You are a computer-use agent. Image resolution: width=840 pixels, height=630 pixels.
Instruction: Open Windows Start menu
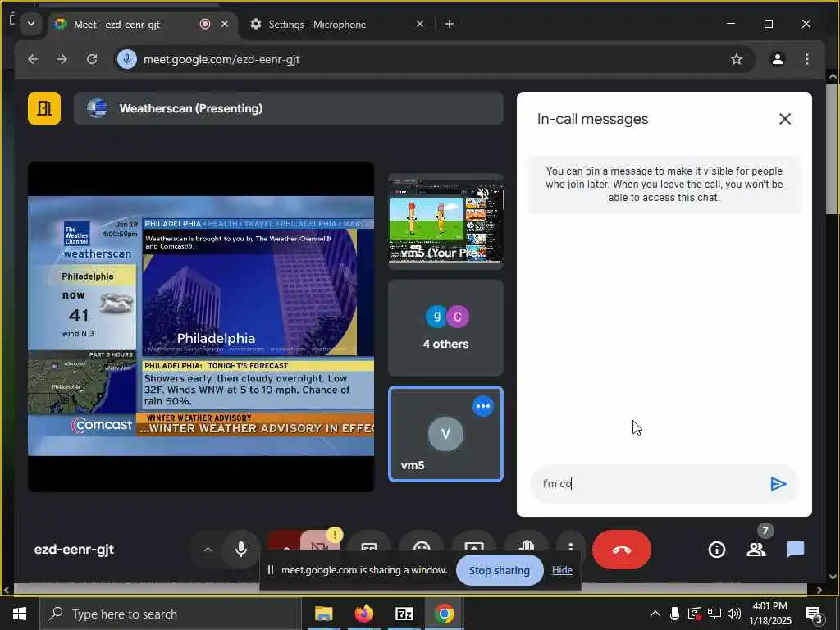pos(20,614)
